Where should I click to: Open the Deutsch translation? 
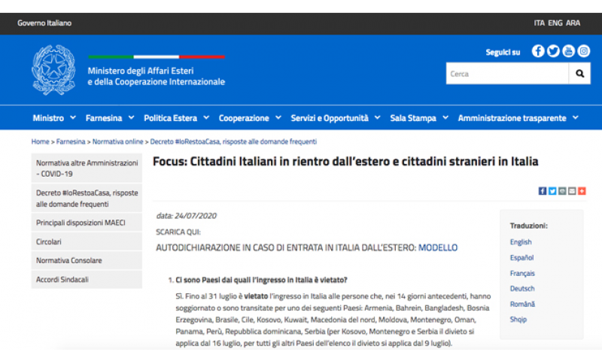click(x=522, y=289)
